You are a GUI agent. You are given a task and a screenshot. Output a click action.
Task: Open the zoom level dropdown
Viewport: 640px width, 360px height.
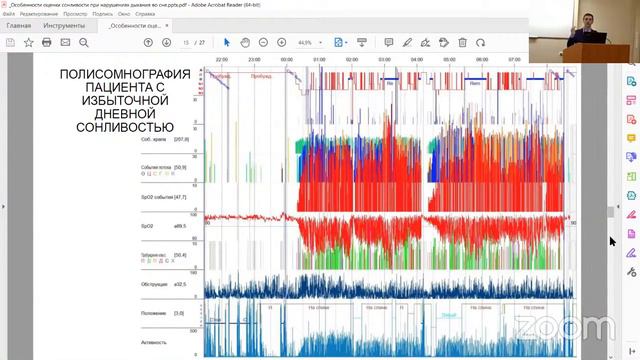320,42
